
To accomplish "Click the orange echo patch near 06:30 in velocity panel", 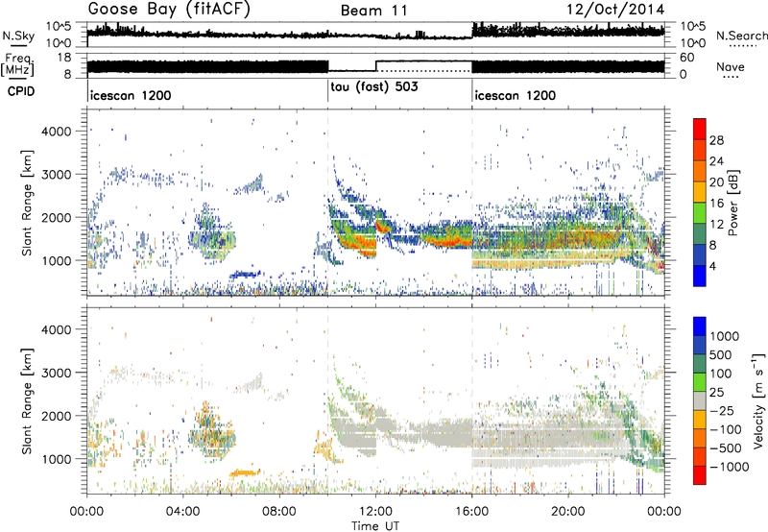I will pyautogui.click(x=246, y=473).
